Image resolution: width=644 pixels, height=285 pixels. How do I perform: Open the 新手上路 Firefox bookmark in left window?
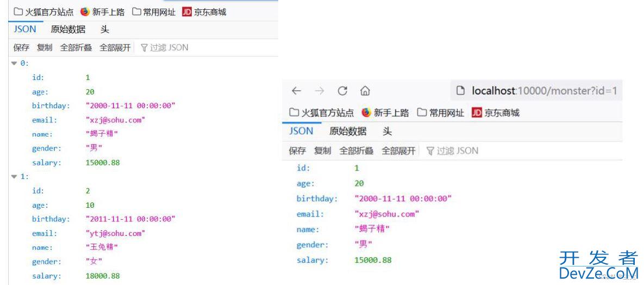pos(103,12)
